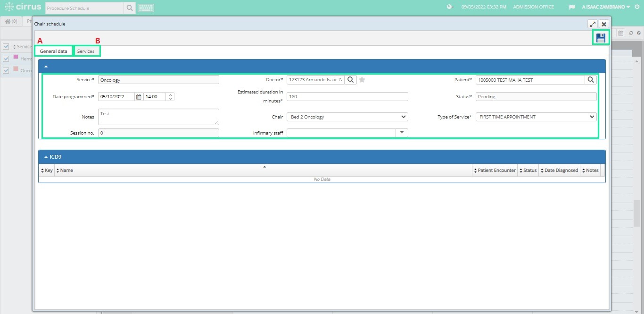
Task: Open the date programmed calendar picker
Action: pyautogui.click(x=139, y=96)
